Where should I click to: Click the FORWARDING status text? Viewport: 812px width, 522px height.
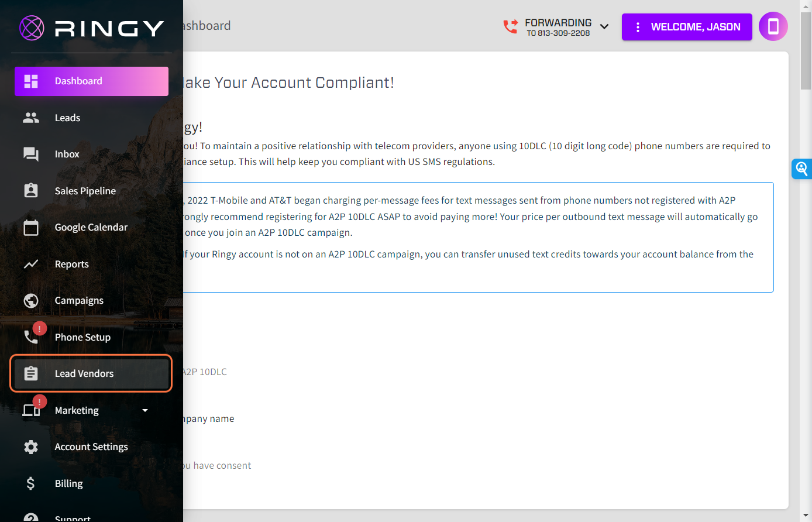(558, 23)
